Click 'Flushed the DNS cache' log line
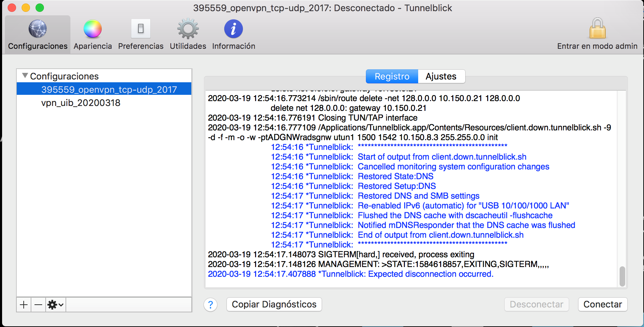This screenshot has width=644, height=327. (x=412, y=215)
